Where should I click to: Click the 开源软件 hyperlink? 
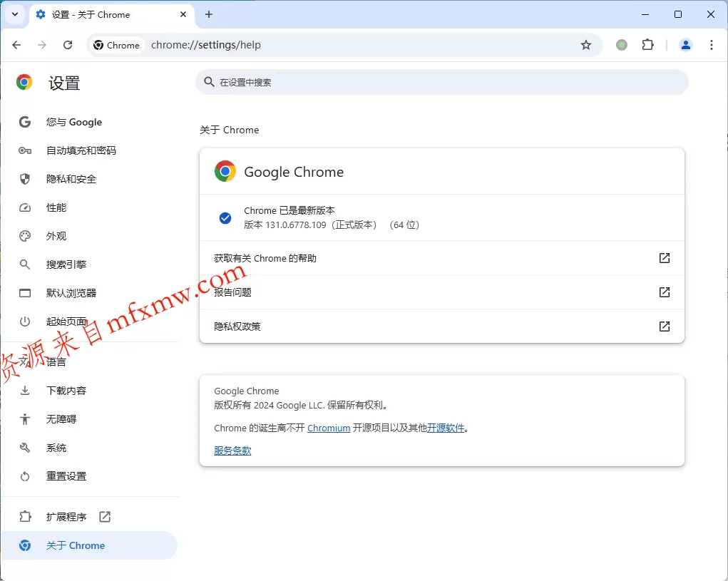point(446,428)
